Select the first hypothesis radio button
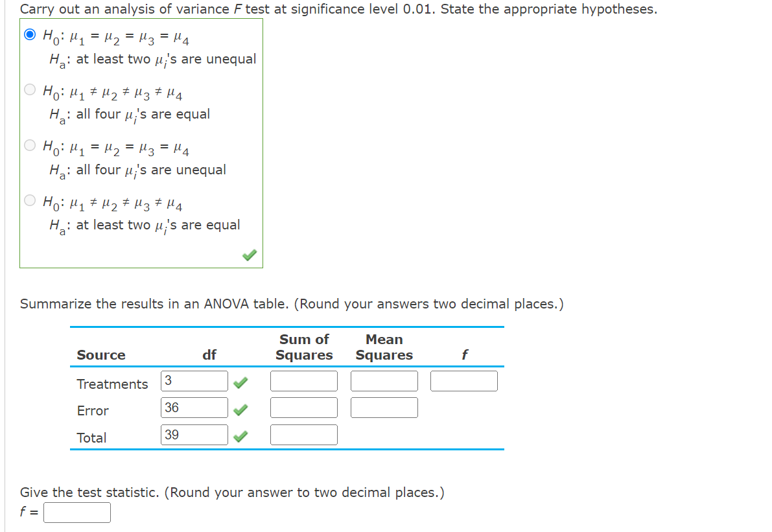The width and height of the screenshot is (772, 532). coord(29,36)
